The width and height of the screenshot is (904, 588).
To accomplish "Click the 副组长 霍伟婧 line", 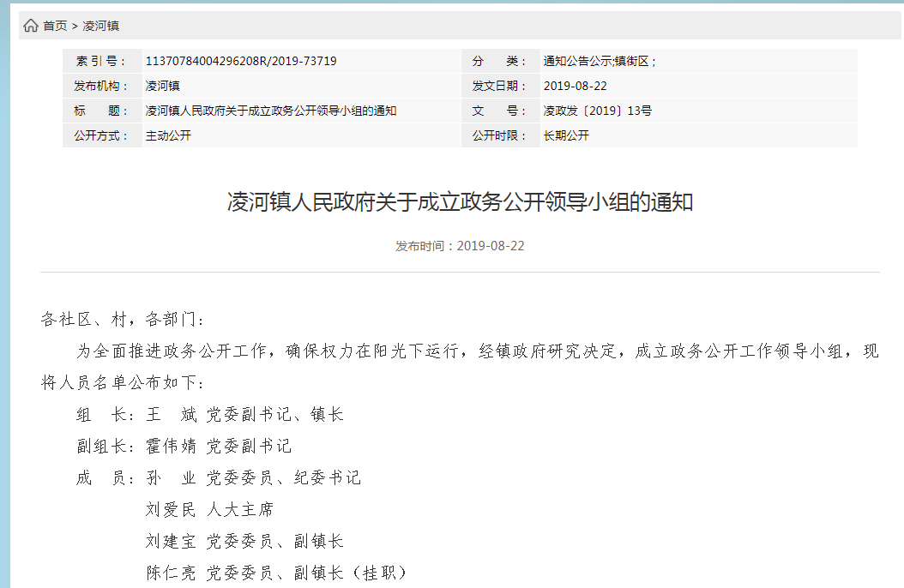I will point(184,446).
